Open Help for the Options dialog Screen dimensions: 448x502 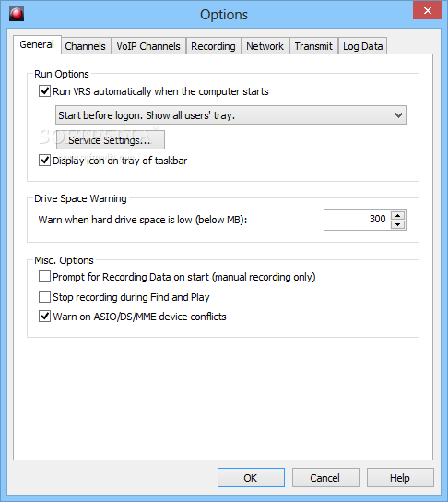400,478
